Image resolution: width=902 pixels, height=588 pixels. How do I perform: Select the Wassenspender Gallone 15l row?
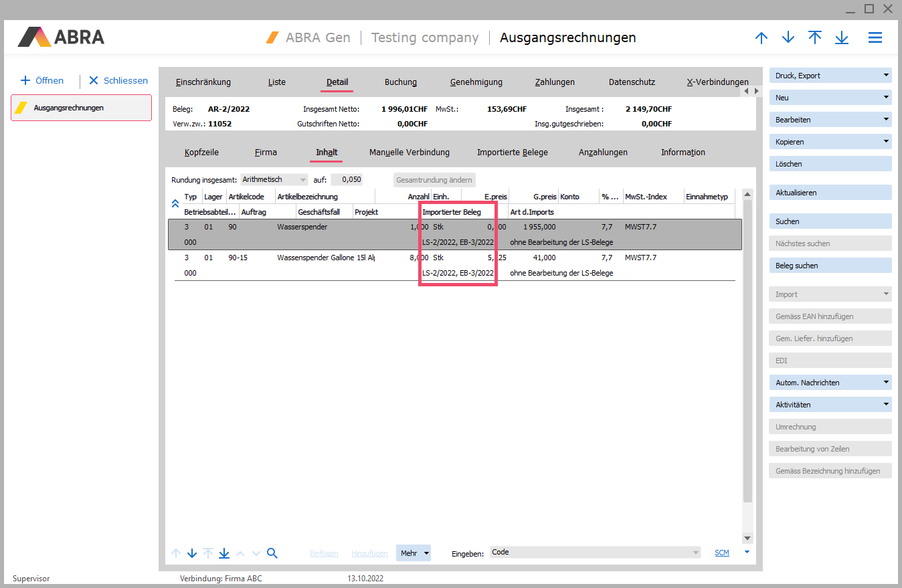click(x=325, y=258)
